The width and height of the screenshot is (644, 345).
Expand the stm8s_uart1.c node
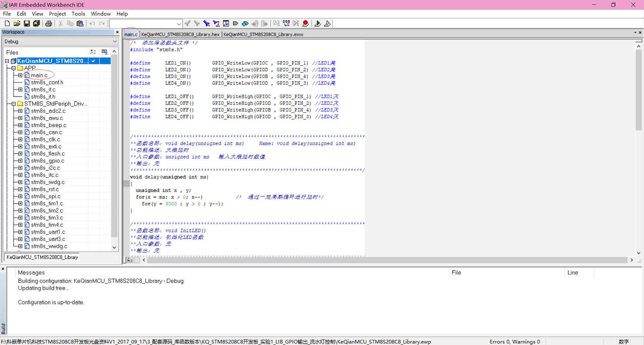coord(20,232)
